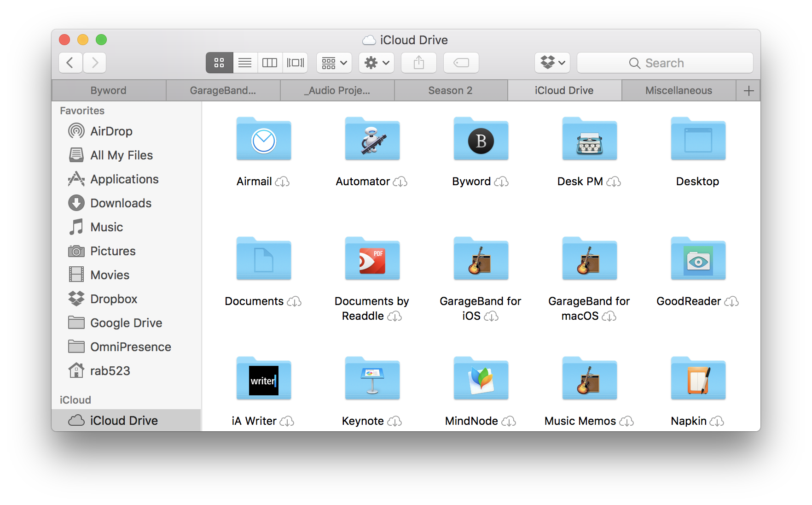Switch to the Byword tab
This screenshot has height=505, width=812.
tap(109, 90)
